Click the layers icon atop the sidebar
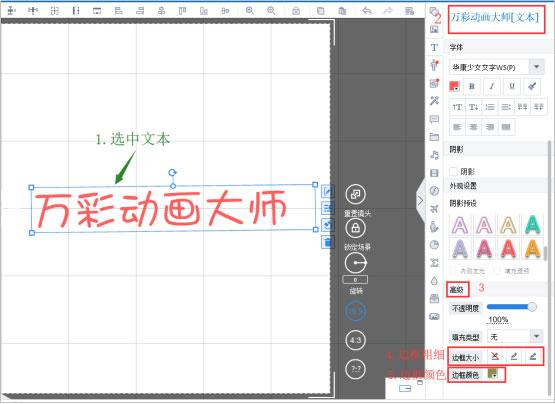 434,12
